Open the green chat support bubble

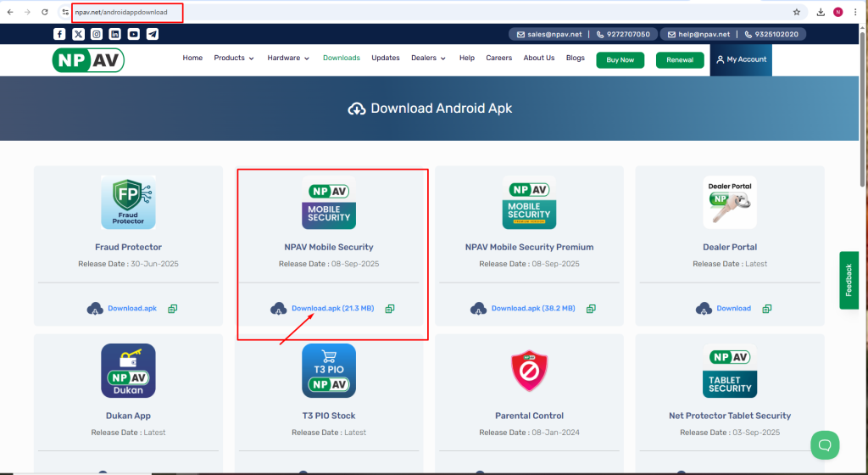click(824, 444)
